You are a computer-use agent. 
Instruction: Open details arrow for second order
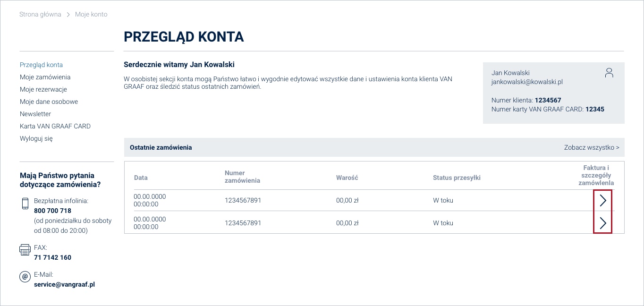tap(602, 223)
